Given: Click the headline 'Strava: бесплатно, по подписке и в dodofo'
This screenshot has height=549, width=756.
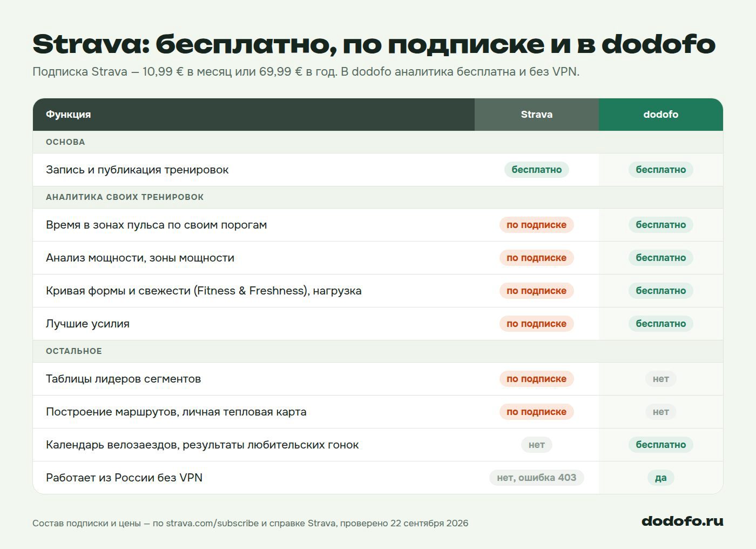Looking at the screenshot, I should (374, 44).
